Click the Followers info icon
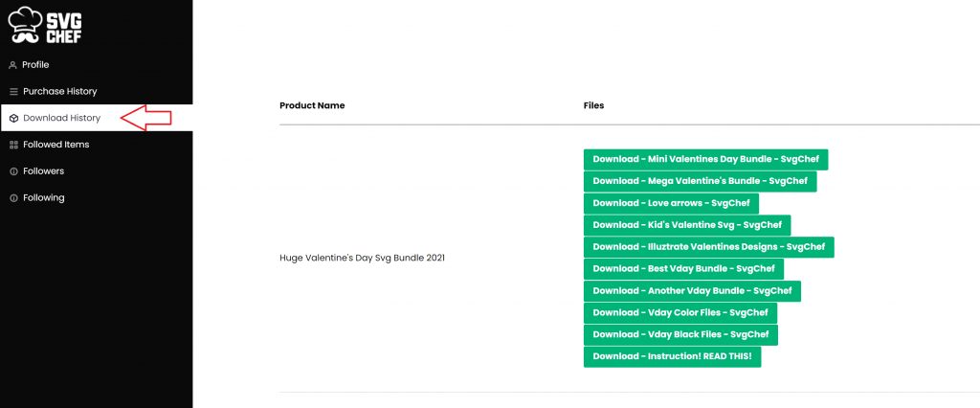 (x=13, y=171)
